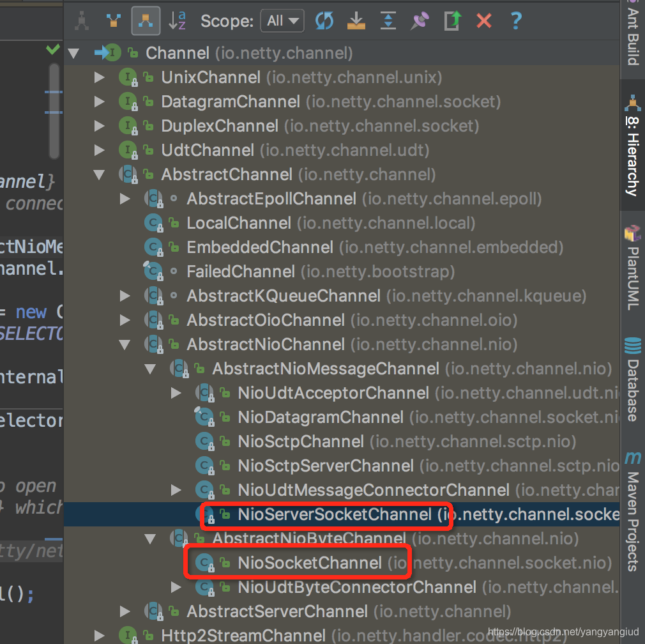Click the Expand All icon

(388, 20)
